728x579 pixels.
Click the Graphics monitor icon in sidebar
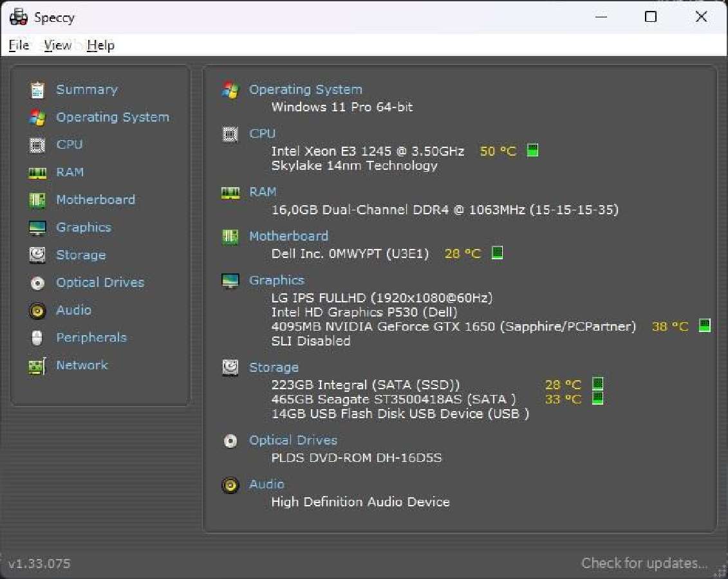click(37, 228)
